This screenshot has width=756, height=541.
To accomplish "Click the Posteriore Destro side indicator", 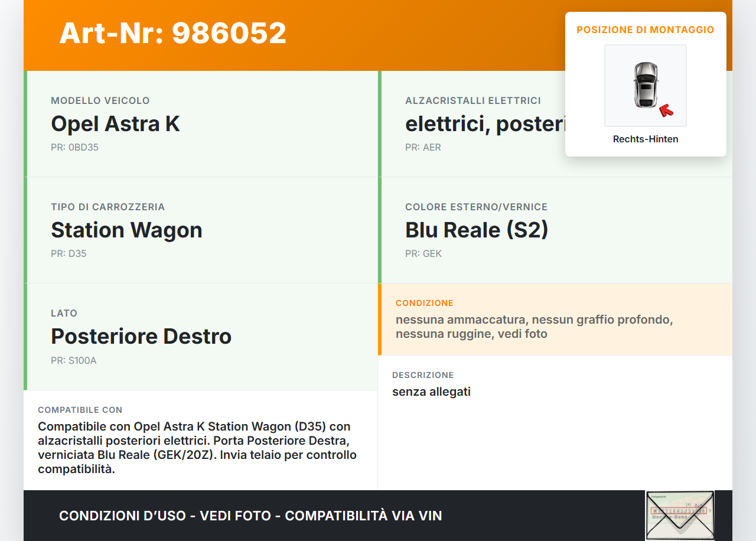I will coord(201,336).
